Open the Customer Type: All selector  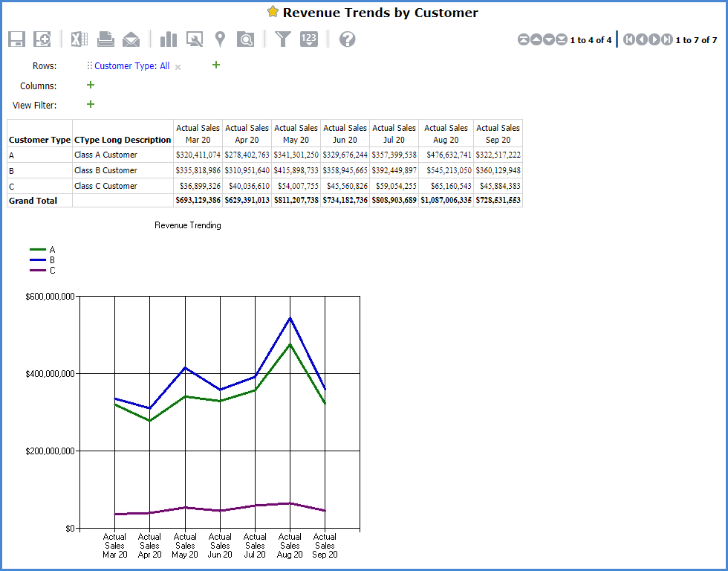pyautogui.click(x=131, y=66)
